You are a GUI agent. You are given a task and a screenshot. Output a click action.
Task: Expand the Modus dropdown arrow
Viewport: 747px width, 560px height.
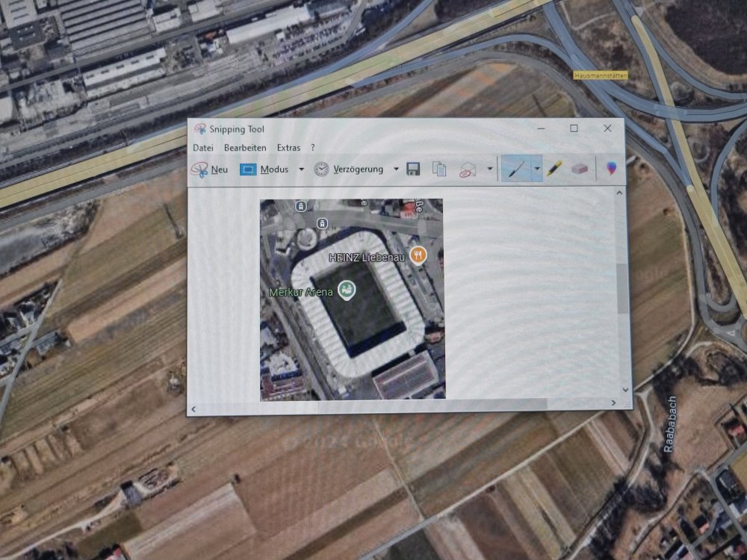(x=301, y=169)
